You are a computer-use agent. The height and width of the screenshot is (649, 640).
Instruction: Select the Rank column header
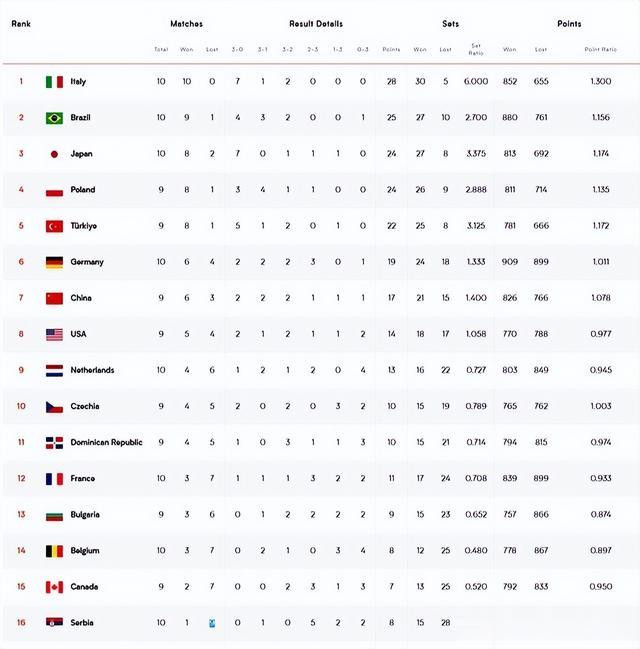tap(20, 24)
